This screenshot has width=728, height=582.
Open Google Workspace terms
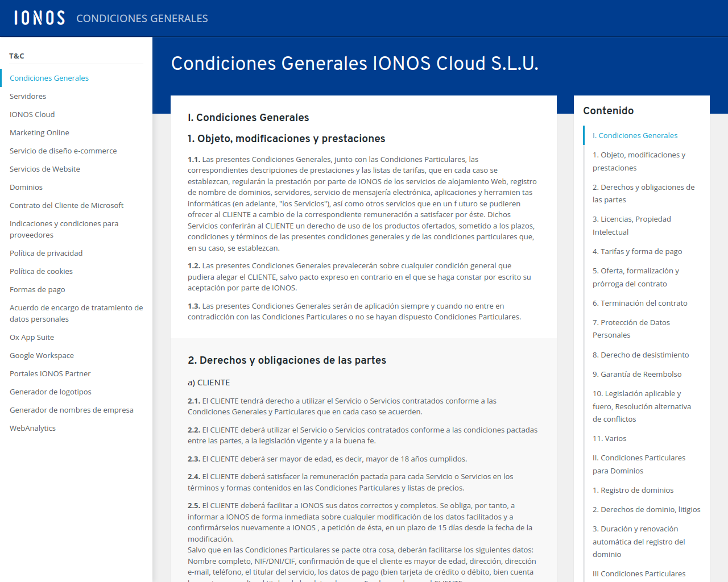(42, 355)
